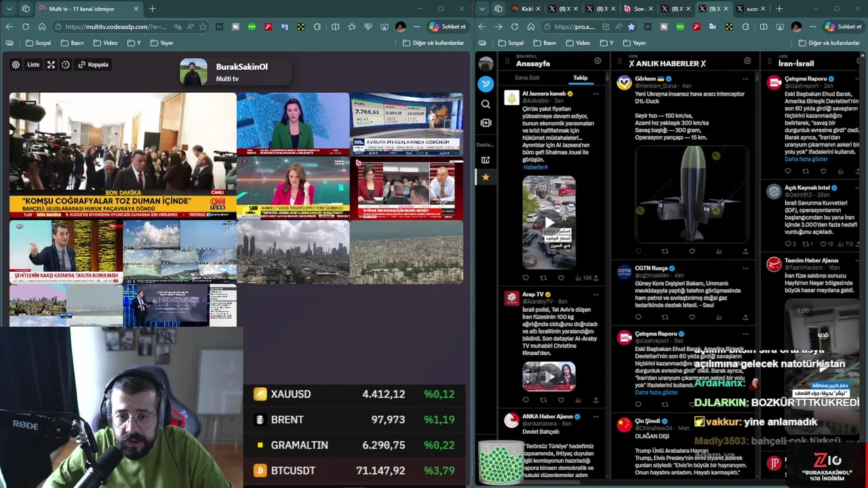Open tab actions dropdown in Multi tv window

pyautogui.click(x=9, y=9)
